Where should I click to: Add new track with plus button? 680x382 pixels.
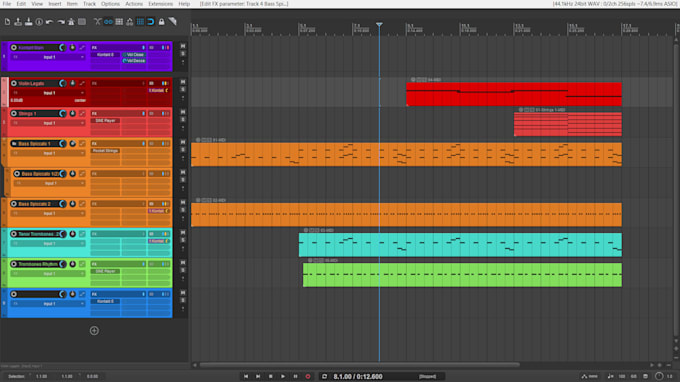(94, 331)
